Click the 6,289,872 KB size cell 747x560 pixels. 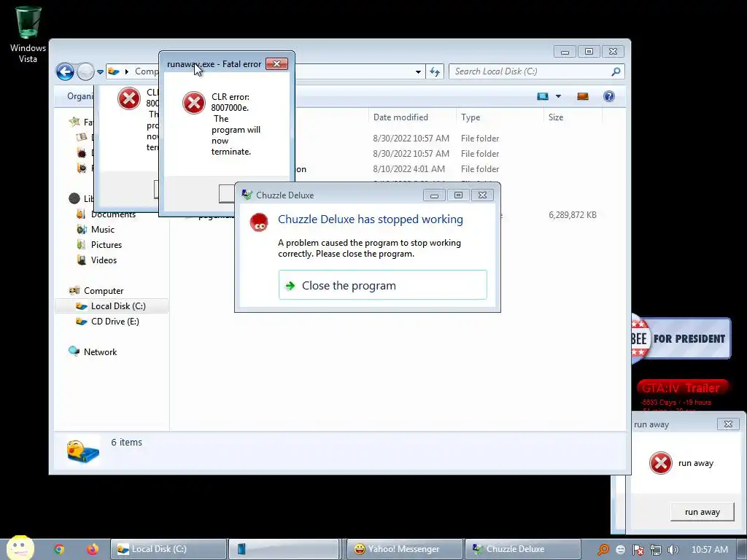click(x=572, y=215)
